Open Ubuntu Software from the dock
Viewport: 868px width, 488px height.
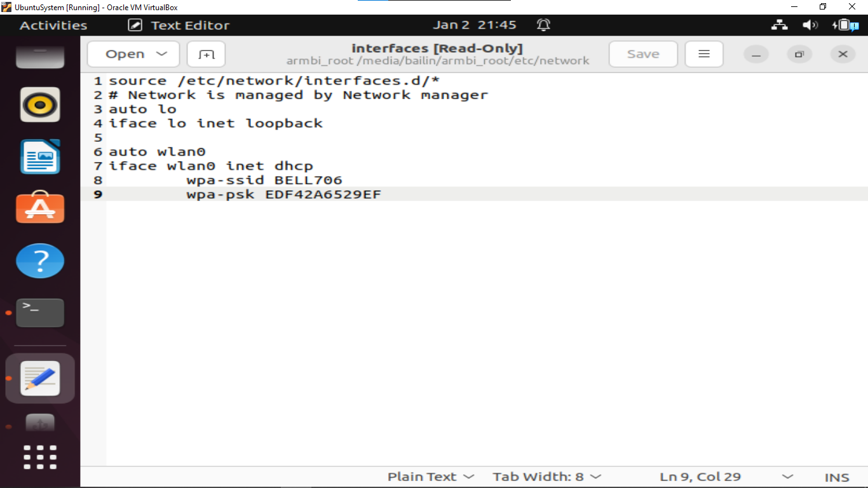[x=40, y=207]
